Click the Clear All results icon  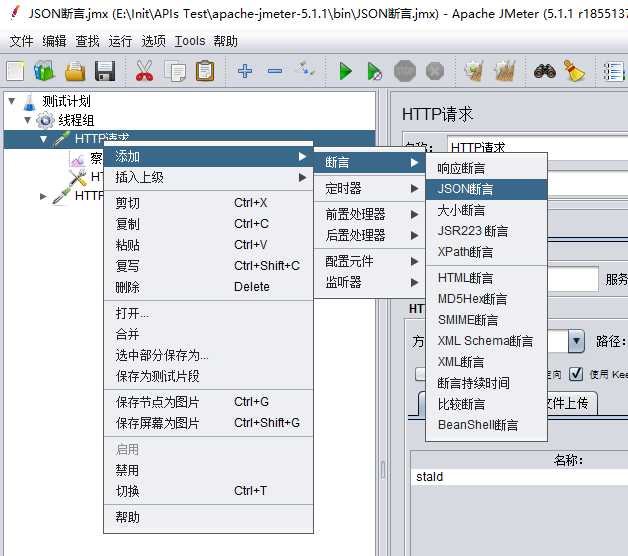[x=505, y=71]
